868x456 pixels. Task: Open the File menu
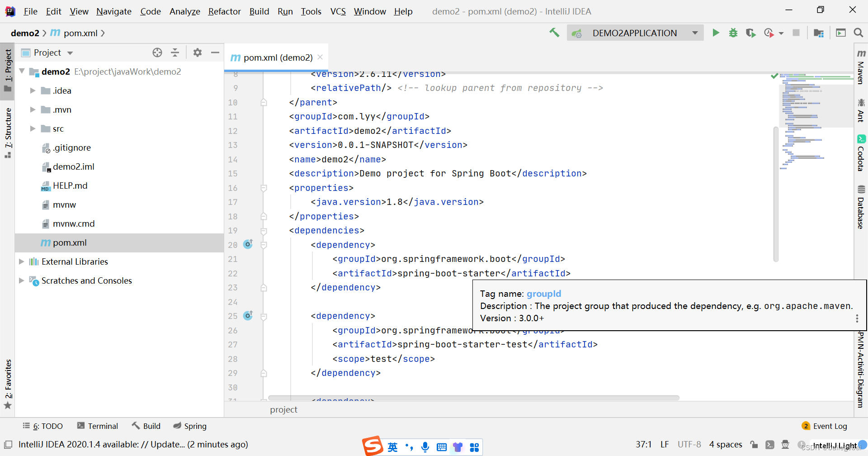click(30, 11)
